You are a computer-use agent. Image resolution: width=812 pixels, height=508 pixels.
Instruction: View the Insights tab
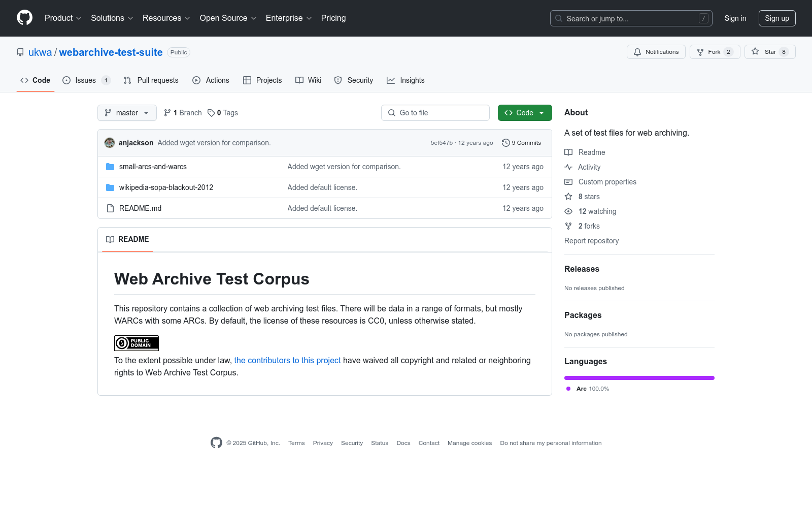click(405, 80)
